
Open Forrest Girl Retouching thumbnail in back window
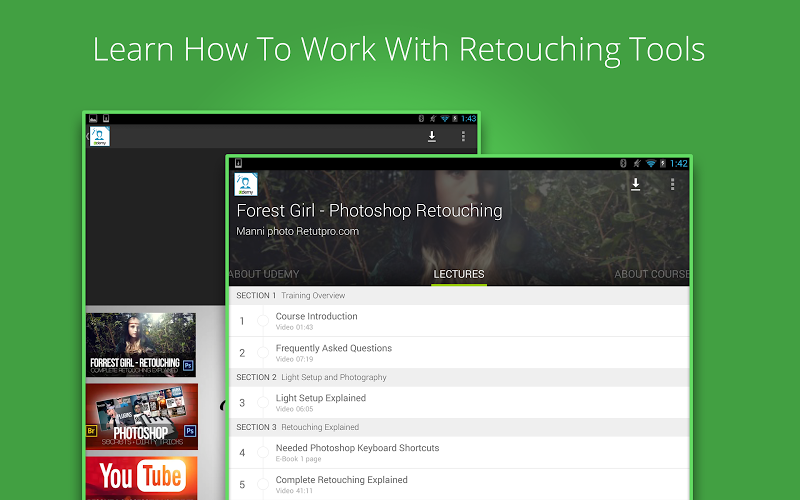point(141,344)
